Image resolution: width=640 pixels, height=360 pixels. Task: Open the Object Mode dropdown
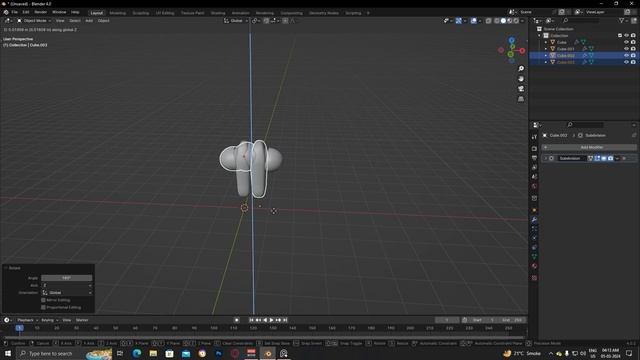click(x=34, y=20)
